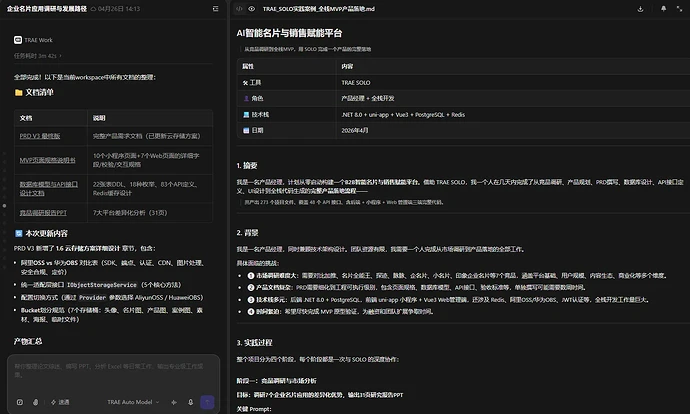Click the cloud sync icon beside date
Screen dimensions: 690x414
(x=93, y=9)
